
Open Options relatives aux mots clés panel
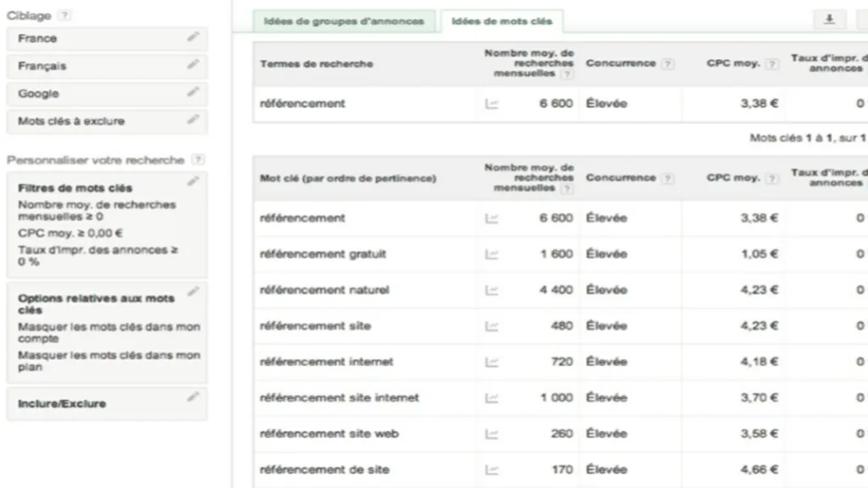pos(107,332)
